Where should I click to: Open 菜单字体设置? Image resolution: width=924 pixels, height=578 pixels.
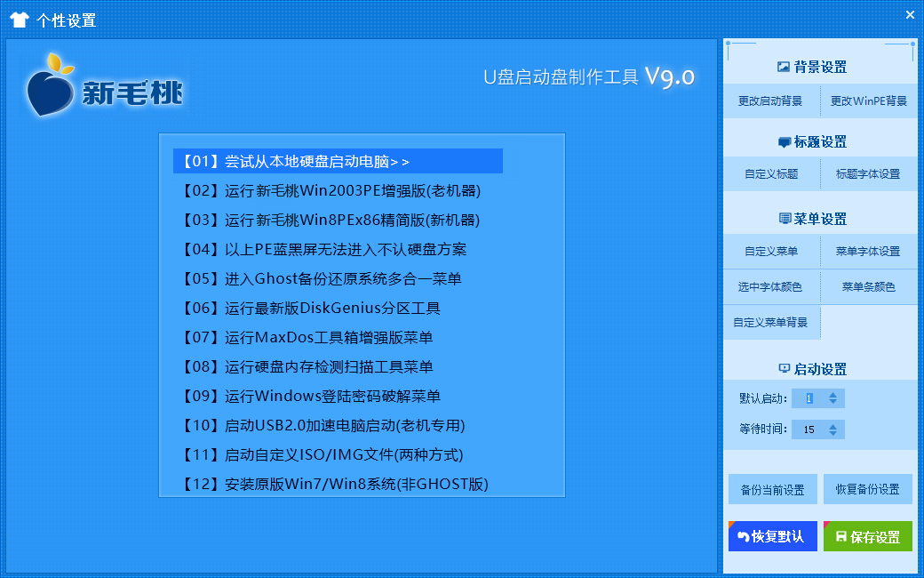click(869, 252)
